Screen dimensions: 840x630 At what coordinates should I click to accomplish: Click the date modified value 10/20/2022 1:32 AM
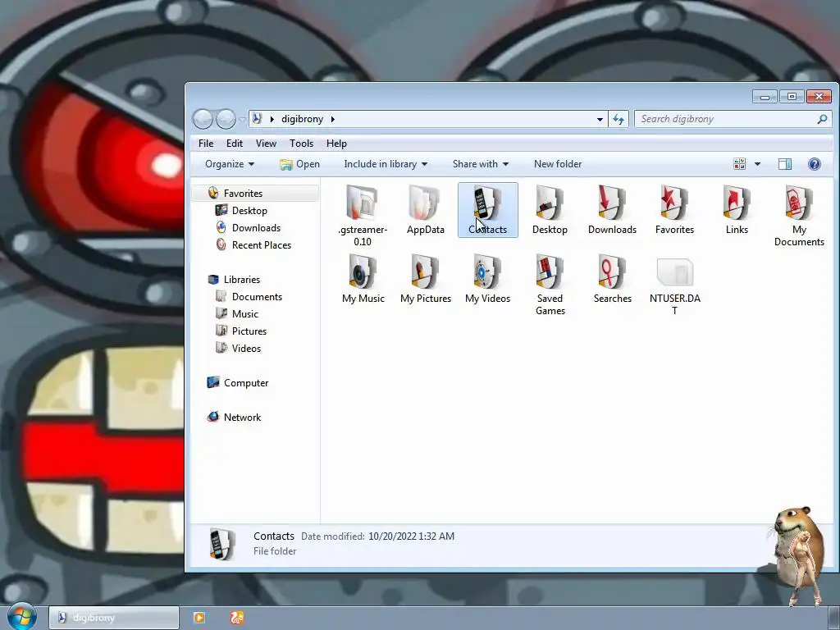[412, 536]
